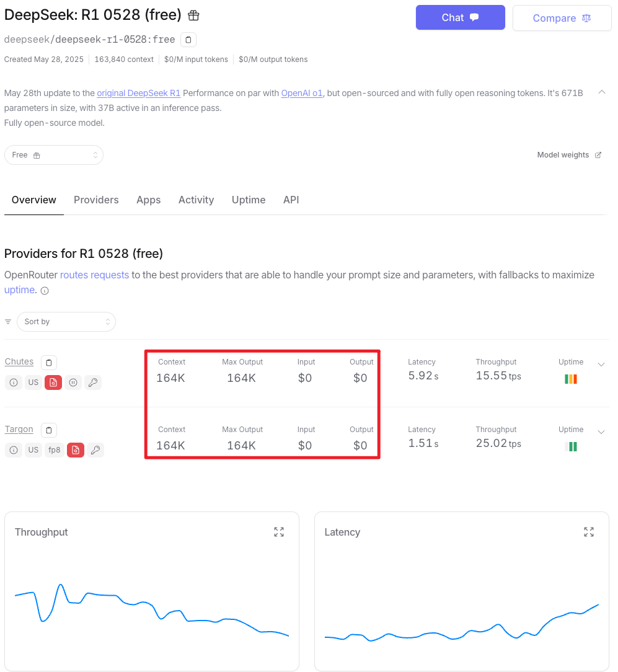Click the pause circle icon for Chutes

click(73, 382)
